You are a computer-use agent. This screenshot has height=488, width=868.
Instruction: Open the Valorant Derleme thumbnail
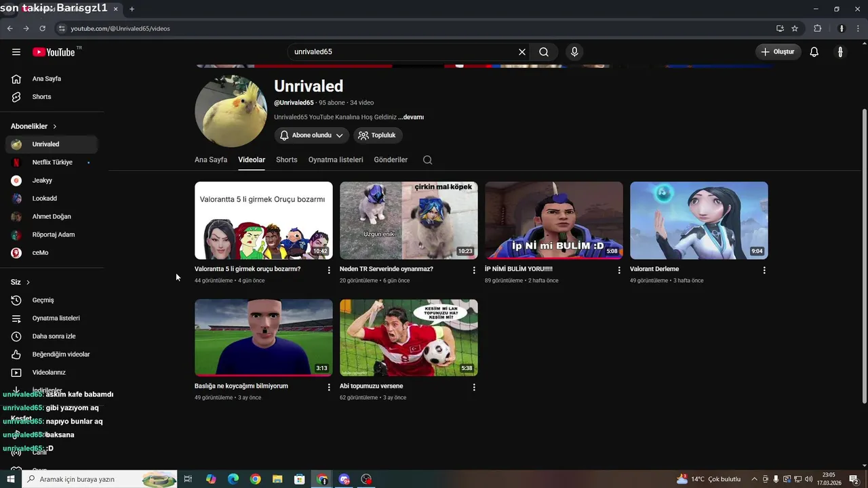699,220
